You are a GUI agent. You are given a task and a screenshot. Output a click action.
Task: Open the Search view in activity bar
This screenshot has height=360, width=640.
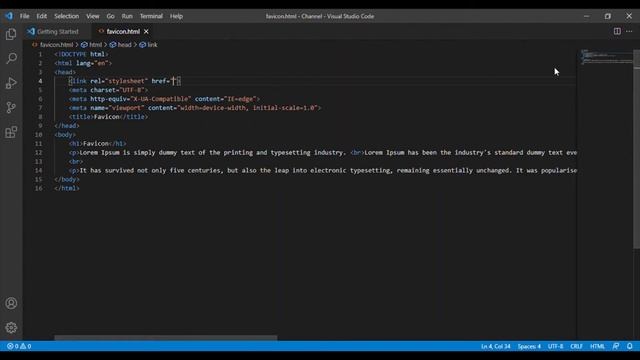tap(11, 58)
